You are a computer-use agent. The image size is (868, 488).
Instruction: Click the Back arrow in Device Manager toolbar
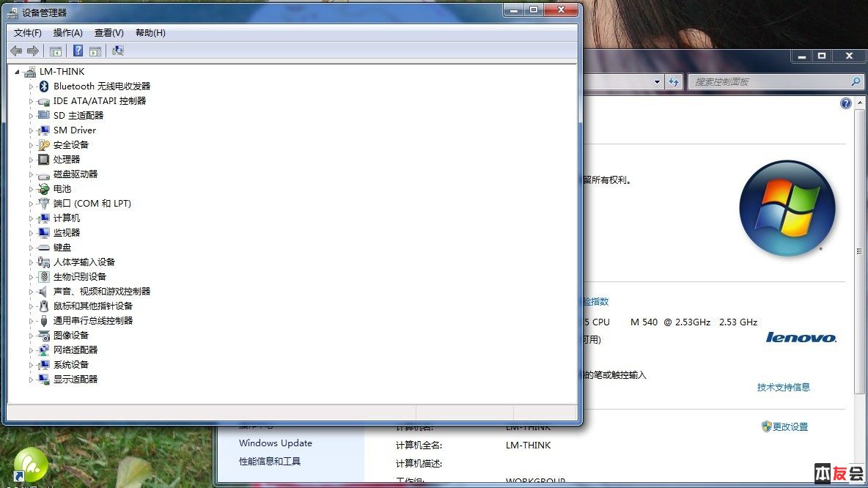pos(16,51)
